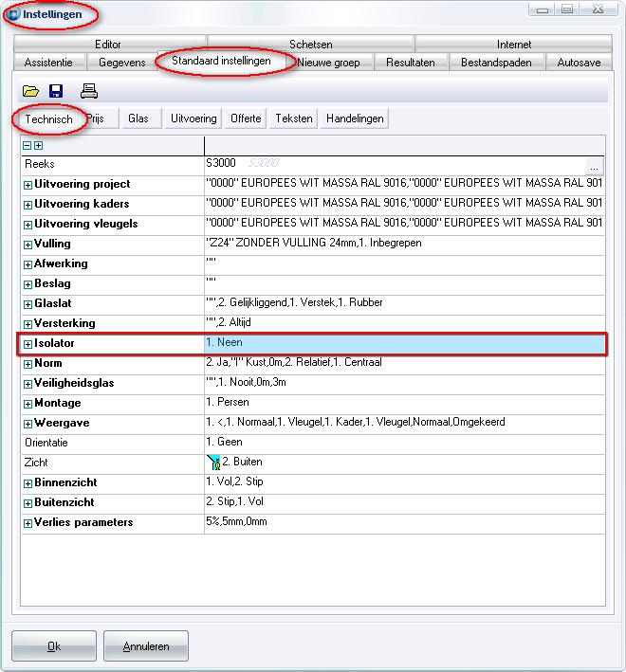Switch to the Schetsen tab
The image size is (626, 672).
311,45
